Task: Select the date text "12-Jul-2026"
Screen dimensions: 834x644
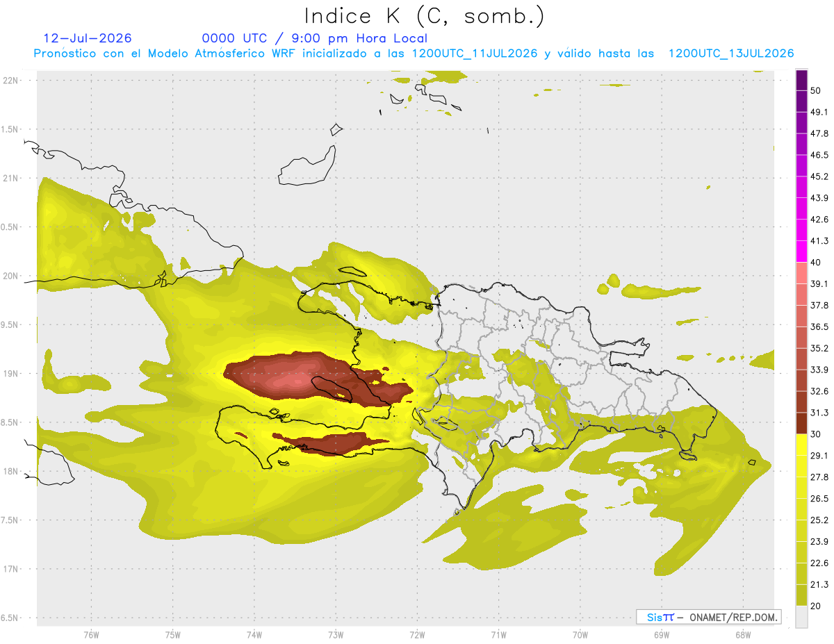Action: pos(88,38)
